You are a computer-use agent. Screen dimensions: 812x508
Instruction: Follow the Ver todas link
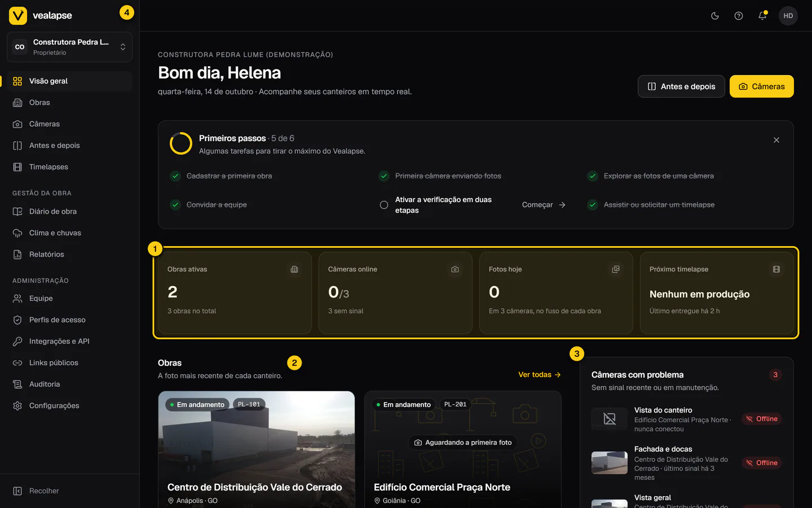tap(540, 375)
